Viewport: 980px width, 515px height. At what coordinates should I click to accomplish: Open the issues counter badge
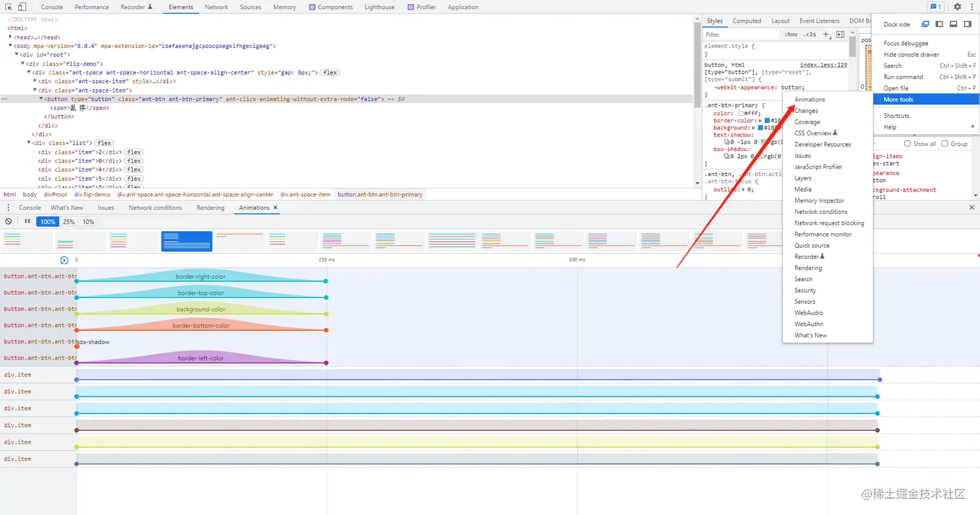[935, 7]
